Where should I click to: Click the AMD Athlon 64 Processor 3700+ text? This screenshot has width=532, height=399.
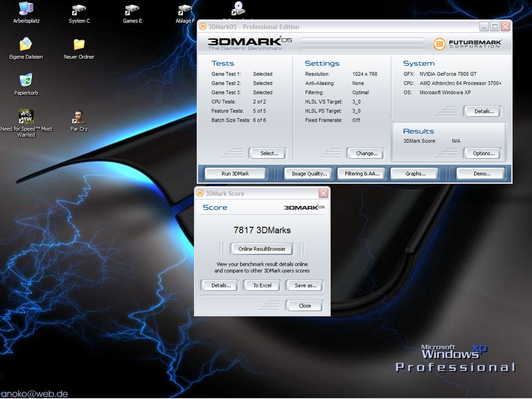[460, 83]
